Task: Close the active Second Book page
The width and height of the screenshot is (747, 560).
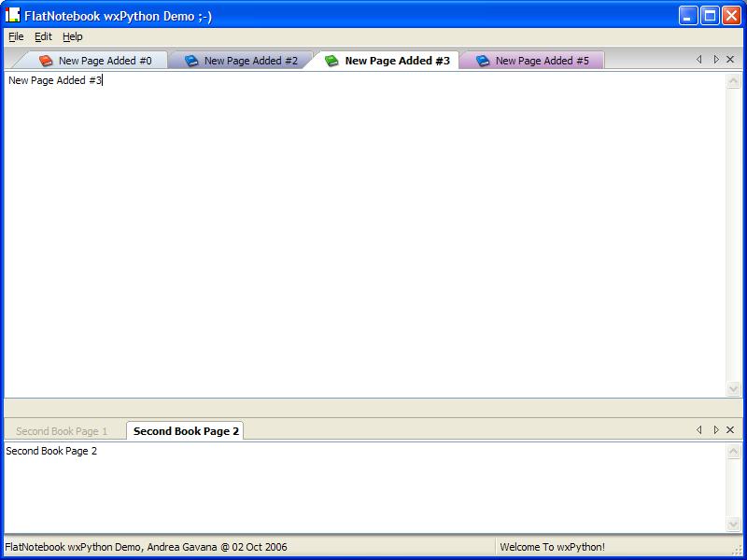Action: 730,430
